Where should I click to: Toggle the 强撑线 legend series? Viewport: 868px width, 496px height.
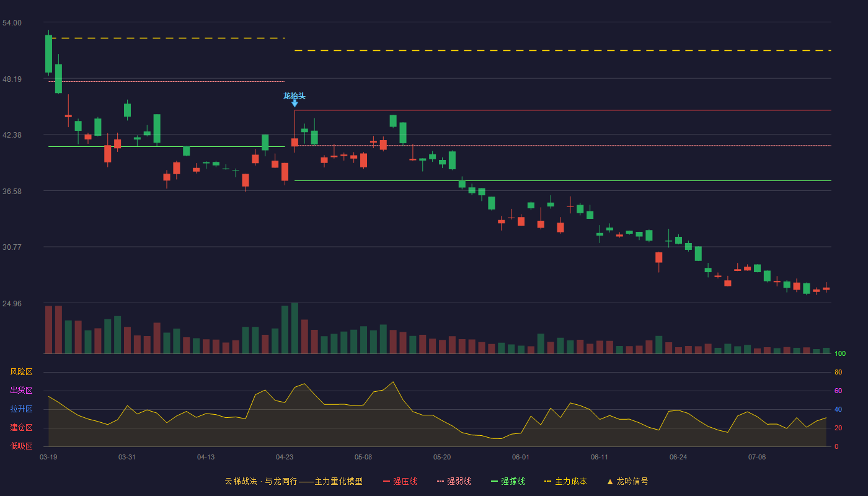tap(508, 481)
